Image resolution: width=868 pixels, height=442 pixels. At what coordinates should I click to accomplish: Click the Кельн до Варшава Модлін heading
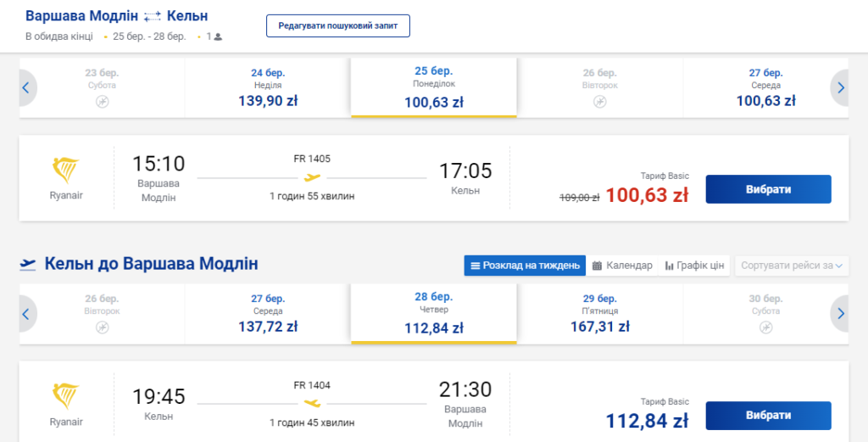[x=151, y=264]
